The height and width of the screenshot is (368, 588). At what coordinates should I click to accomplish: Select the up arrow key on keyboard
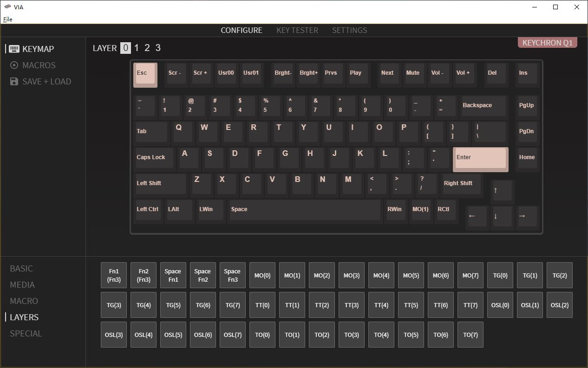point(502,191)
